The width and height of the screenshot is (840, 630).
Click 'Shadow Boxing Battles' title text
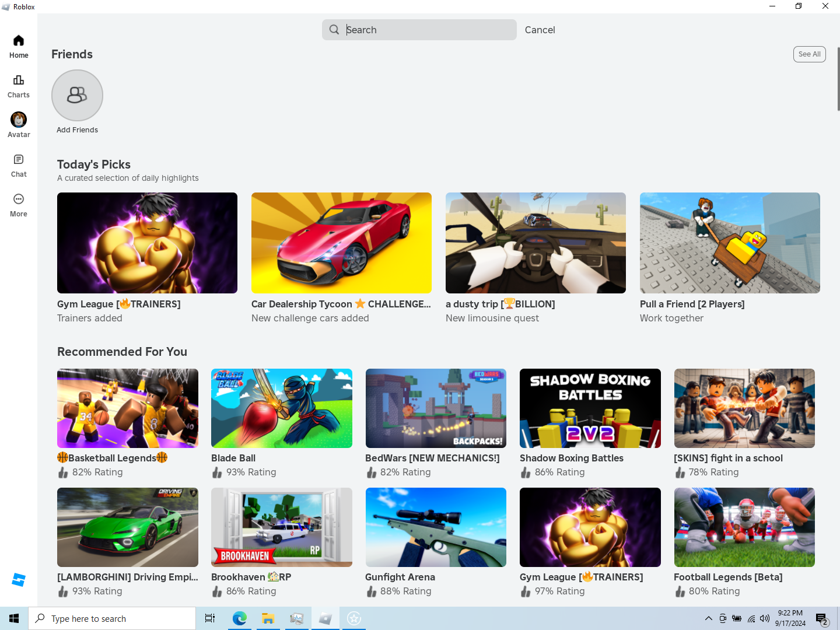tap(572, 458)
